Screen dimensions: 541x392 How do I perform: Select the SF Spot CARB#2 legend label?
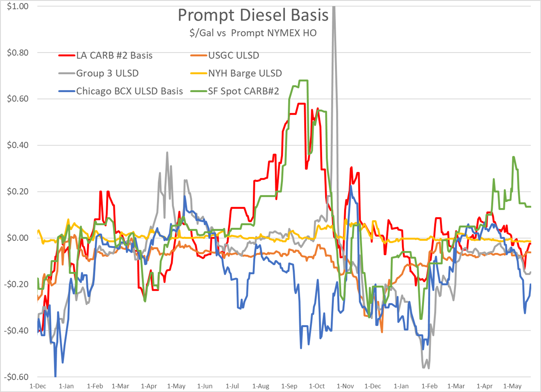tap(244, 91)
